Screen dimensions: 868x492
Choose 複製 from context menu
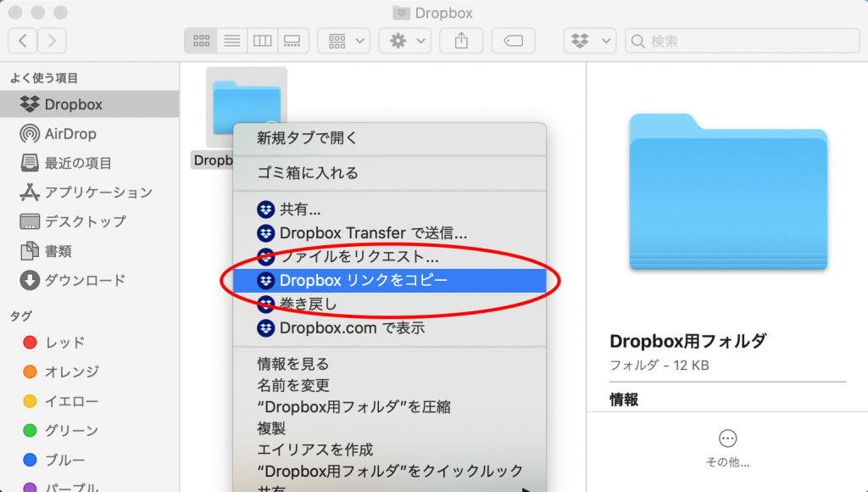tap(390, 428)
